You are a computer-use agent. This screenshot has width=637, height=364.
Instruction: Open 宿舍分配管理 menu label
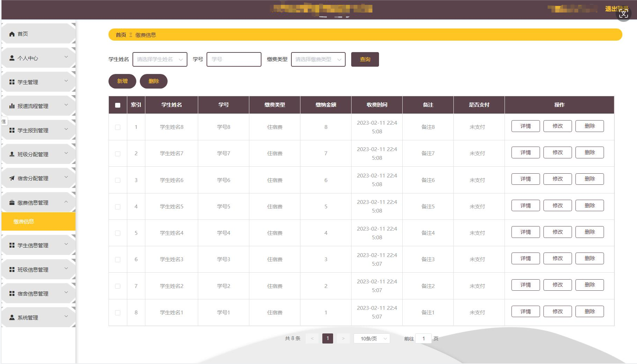coord(33,178)
